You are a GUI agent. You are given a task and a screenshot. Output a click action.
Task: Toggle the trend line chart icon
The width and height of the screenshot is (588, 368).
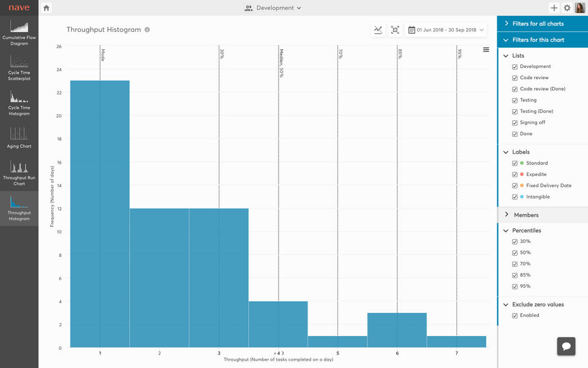(378, 30)
